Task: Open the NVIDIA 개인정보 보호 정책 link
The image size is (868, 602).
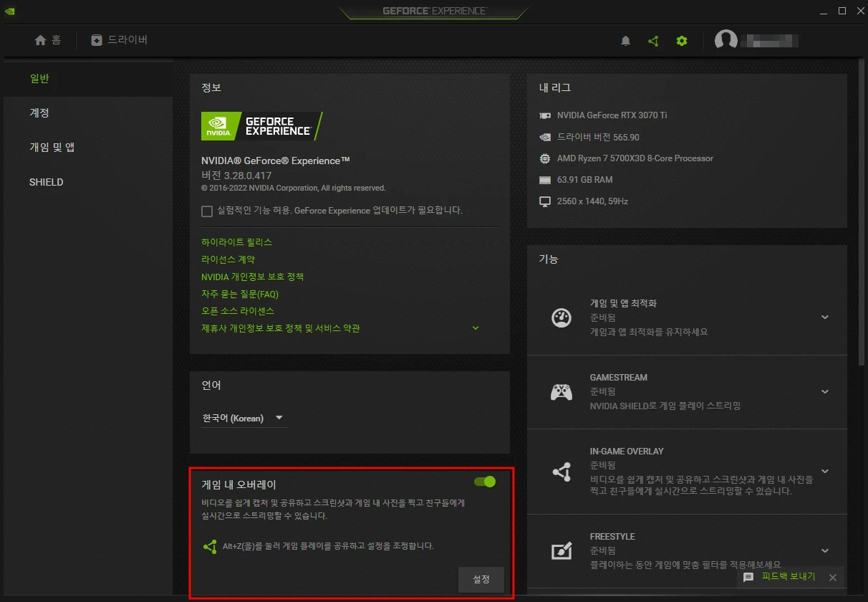Action: point(253,277)
